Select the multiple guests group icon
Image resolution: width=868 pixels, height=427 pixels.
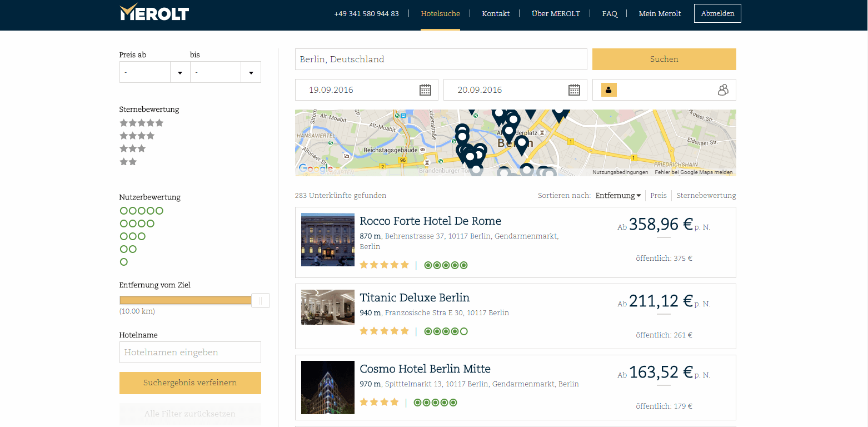point(722,90)
